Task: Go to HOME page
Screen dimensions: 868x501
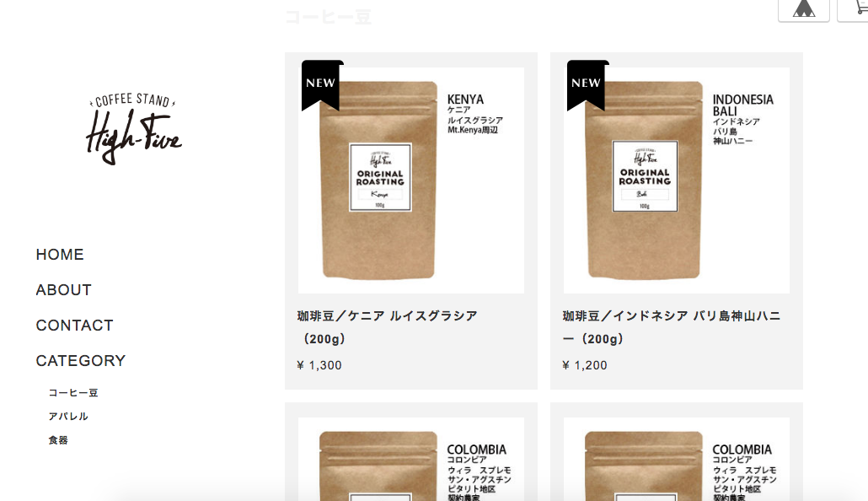Action: (x=60, y=255)
